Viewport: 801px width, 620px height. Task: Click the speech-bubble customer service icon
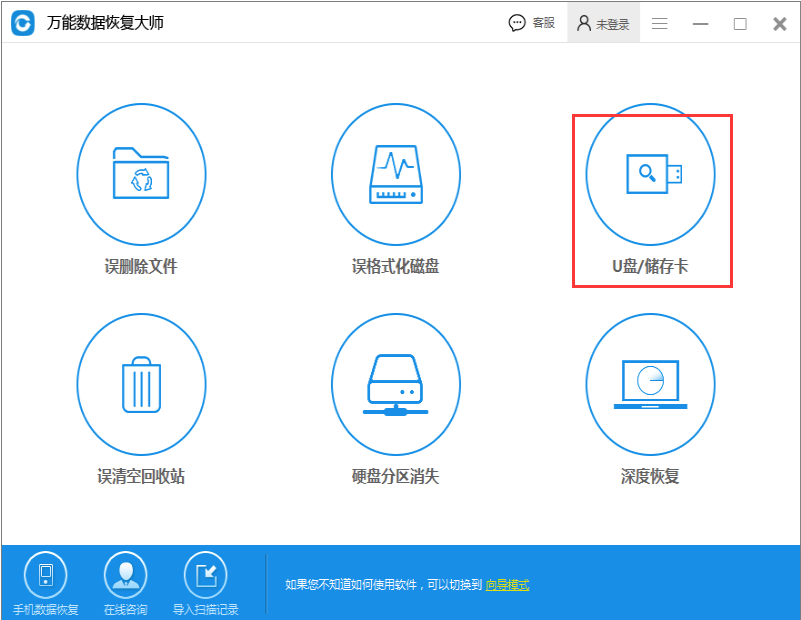516,21
